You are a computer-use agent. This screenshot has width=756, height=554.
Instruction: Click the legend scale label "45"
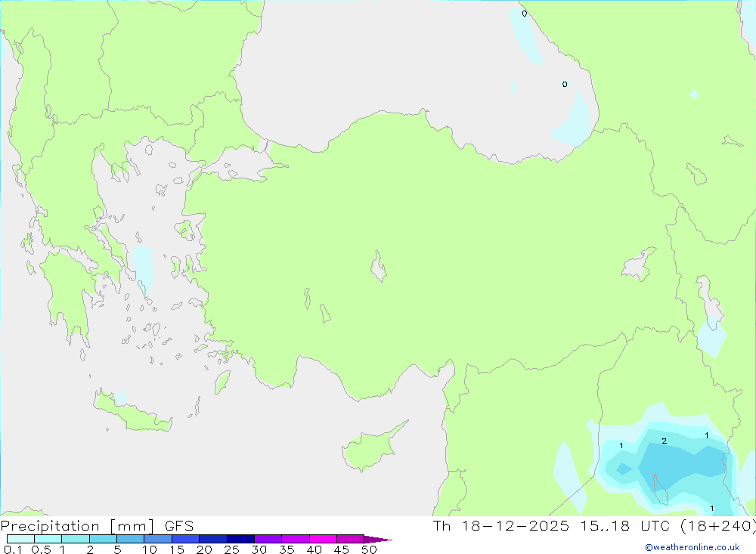point(342,549)
